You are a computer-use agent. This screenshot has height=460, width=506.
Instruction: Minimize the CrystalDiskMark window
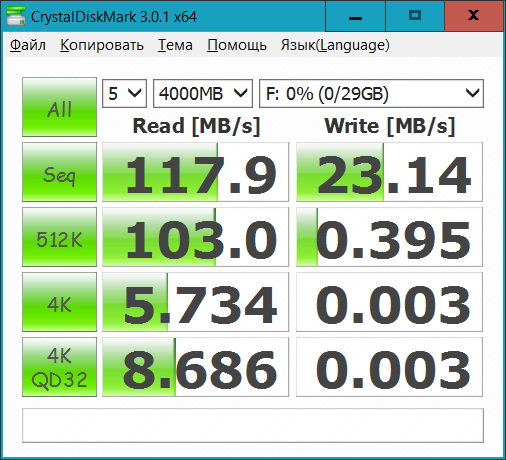click(355, 16)
